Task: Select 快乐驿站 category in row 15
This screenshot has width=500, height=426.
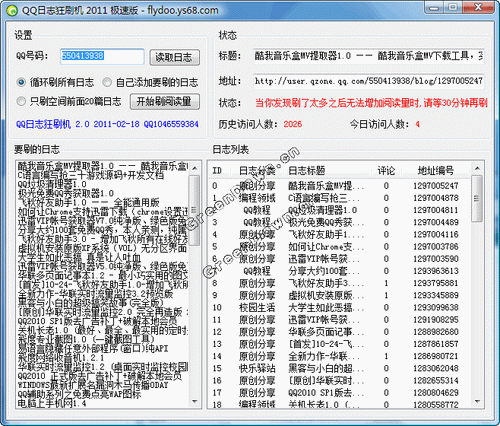Action: tap(257, 368)
